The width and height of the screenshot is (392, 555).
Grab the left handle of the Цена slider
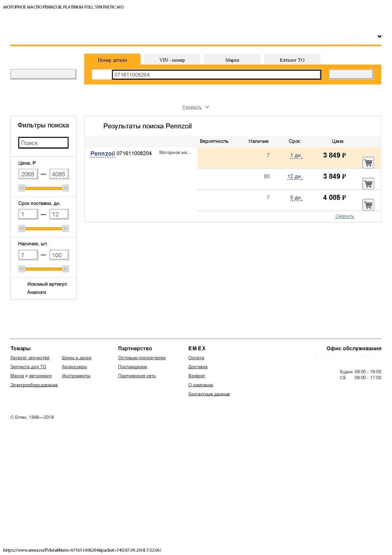point(22,188)
